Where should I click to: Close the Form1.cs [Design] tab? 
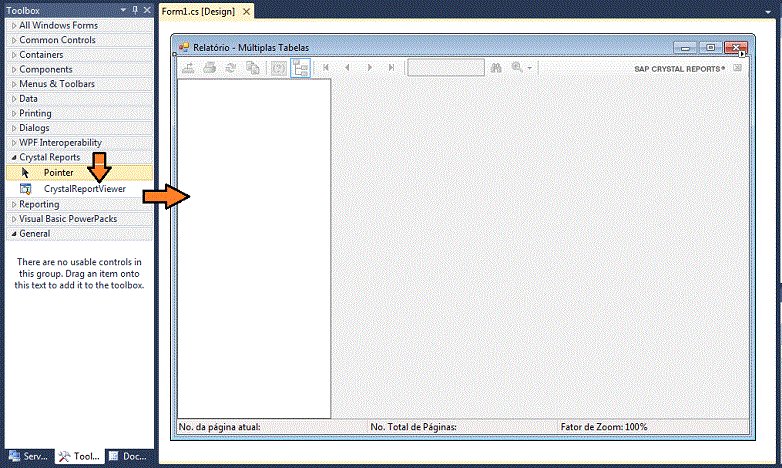[246, 11]
